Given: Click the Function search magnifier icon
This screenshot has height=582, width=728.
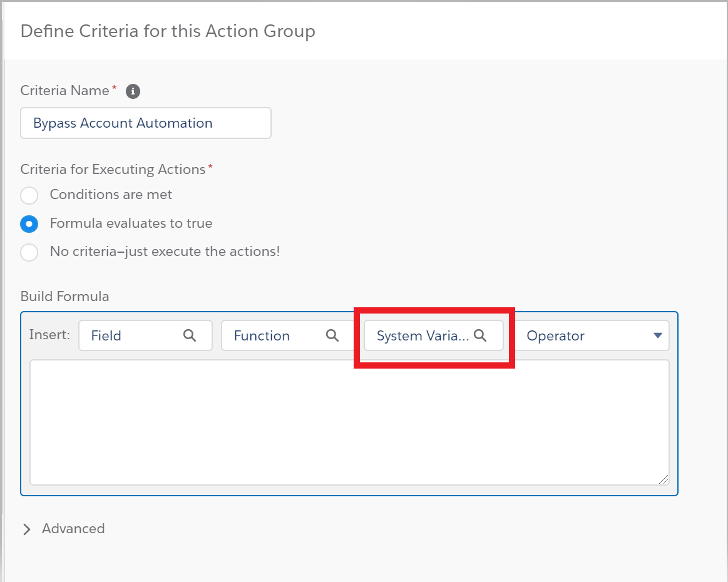Looking at the screenshot, I should tap(332, 335).
